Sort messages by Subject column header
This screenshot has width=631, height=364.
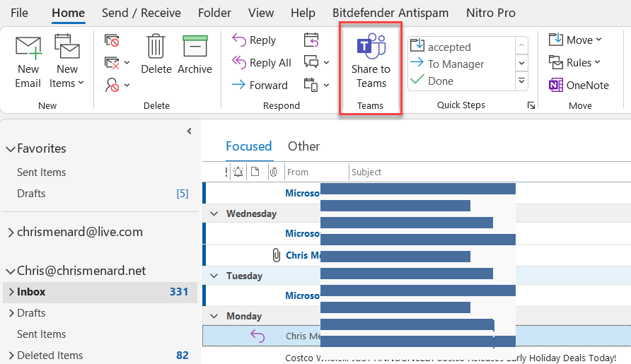[x=366, y=172]
